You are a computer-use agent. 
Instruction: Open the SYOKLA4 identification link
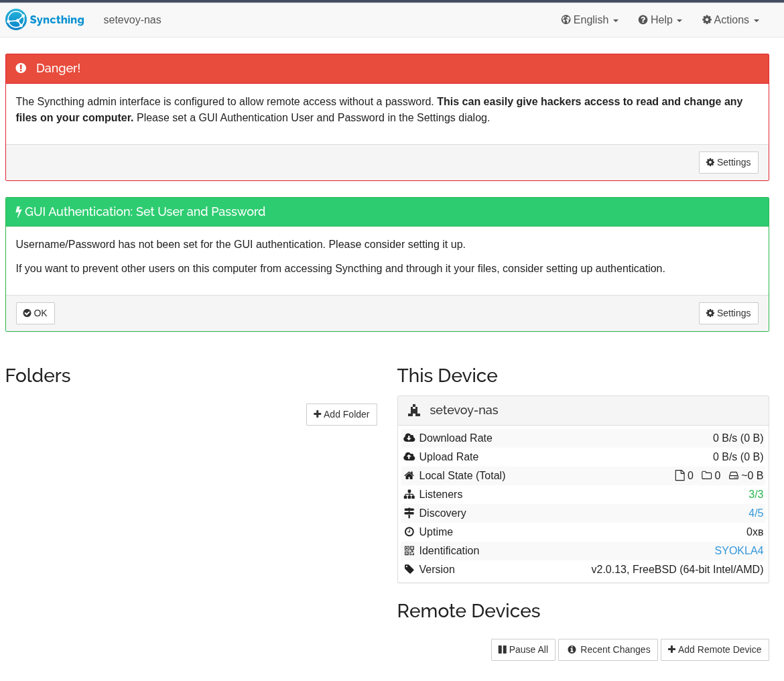[738, 551]
